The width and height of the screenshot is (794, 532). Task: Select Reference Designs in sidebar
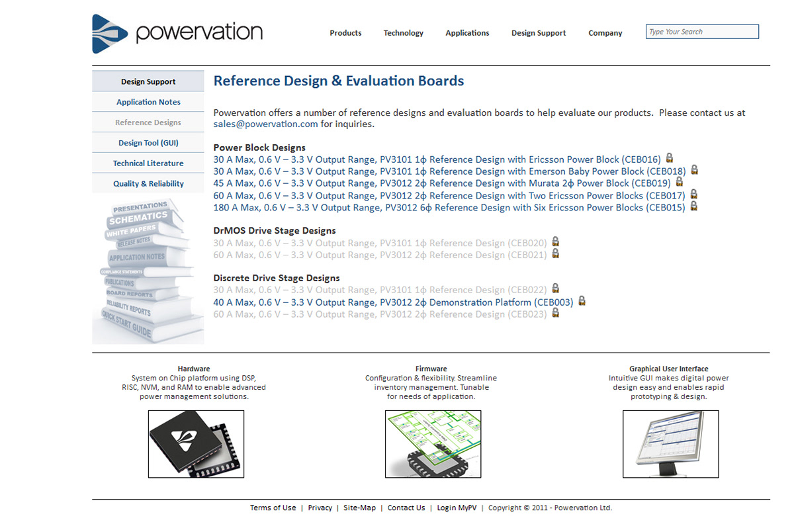(x=148, y=122)
